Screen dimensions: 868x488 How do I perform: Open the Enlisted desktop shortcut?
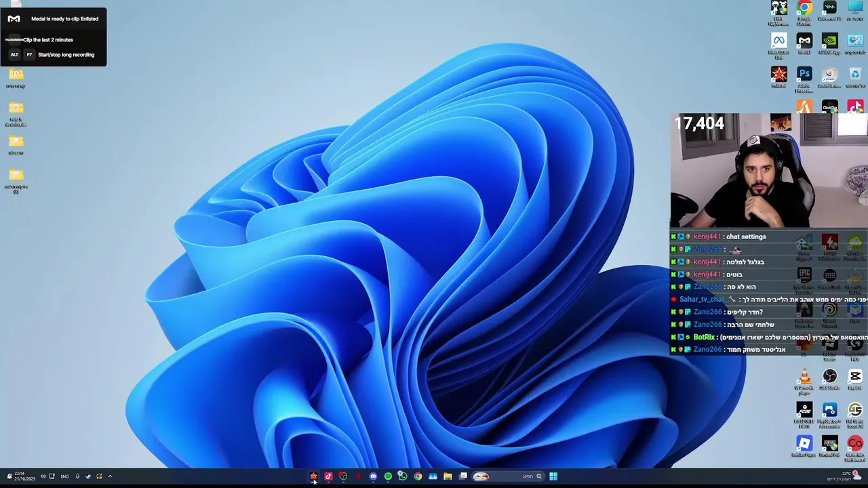[x=778, y=77]
